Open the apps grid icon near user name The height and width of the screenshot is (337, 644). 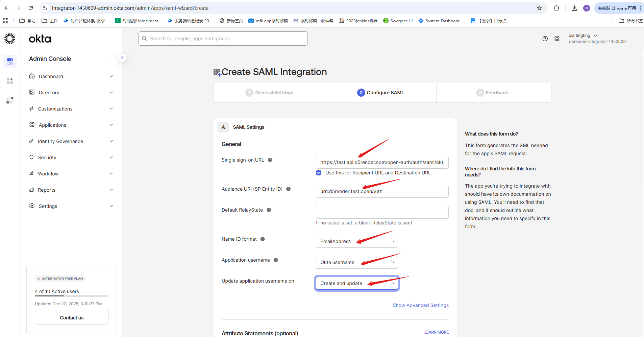pyautogui.click(x=557, y=39)
